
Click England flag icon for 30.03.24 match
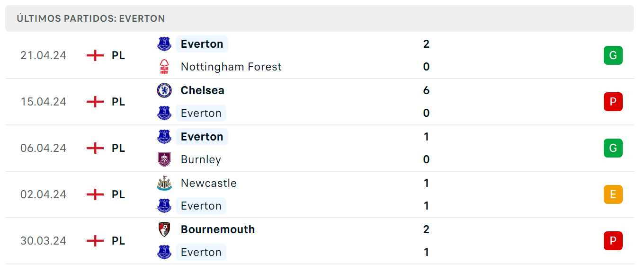pos(95,241)
